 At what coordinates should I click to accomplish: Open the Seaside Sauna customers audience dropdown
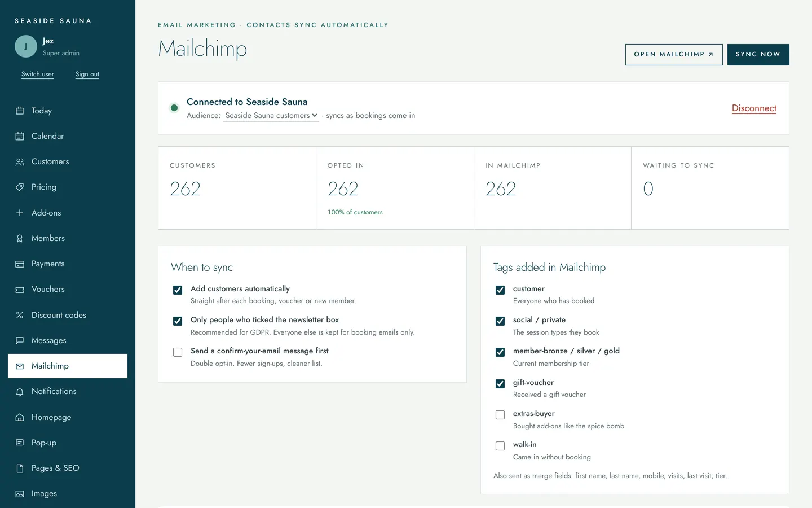(271, 115)
